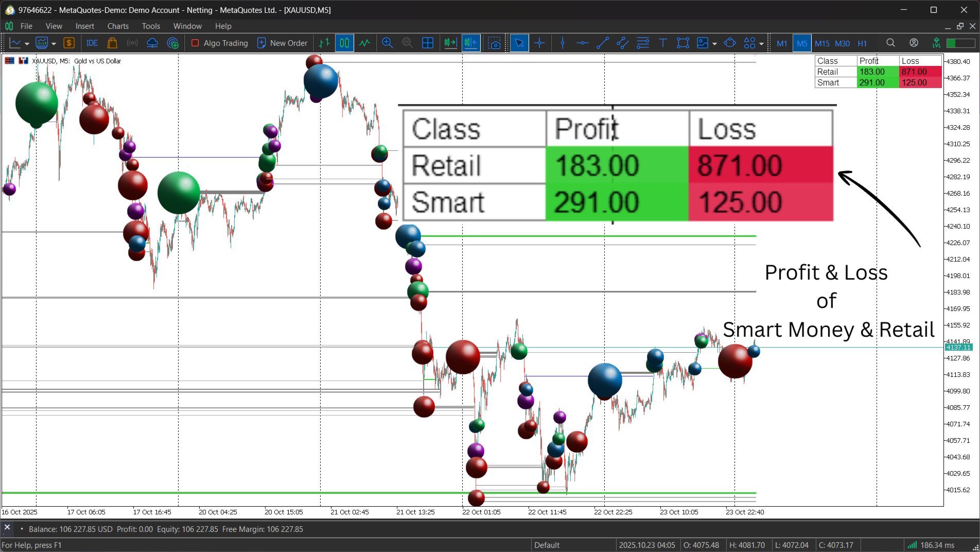This screenshot has width=980, height=552.
Task: Open the graphic objects image icon
Action: point(703,43)
